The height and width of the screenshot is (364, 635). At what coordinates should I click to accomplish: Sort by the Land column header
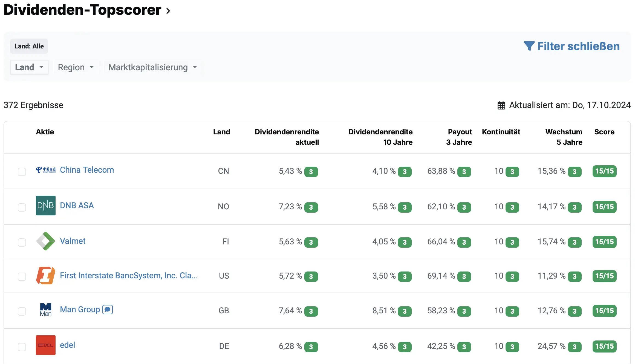pos(221,132)
